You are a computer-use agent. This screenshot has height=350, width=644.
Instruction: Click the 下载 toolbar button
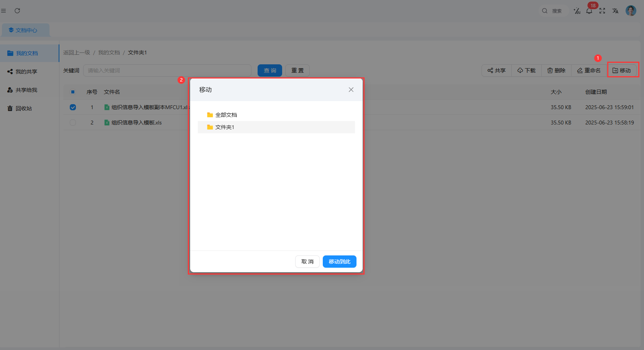point(526,70)
